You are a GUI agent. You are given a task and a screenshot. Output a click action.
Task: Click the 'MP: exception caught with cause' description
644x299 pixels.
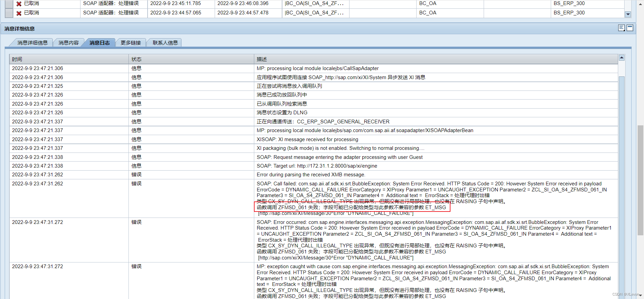click(434, 281)
